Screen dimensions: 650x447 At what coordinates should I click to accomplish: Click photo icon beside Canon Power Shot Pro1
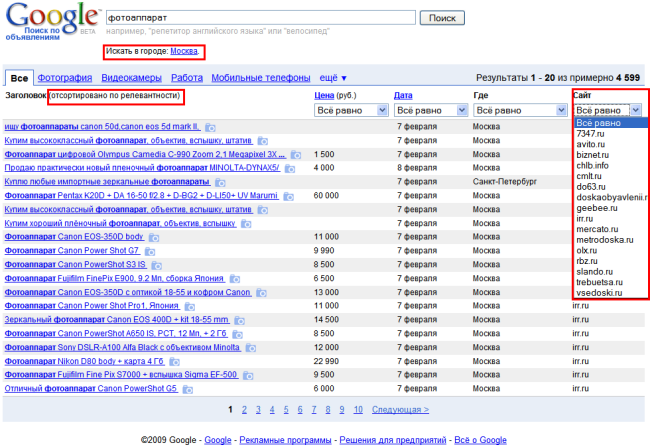[x=190, y=307]
